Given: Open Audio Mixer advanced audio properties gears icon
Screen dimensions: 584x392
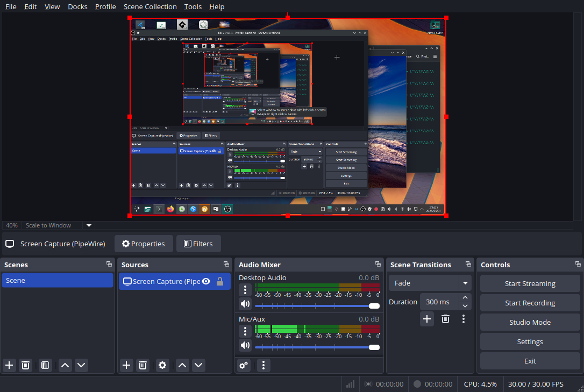Looking at the screenshot, I should pos(244,365).
